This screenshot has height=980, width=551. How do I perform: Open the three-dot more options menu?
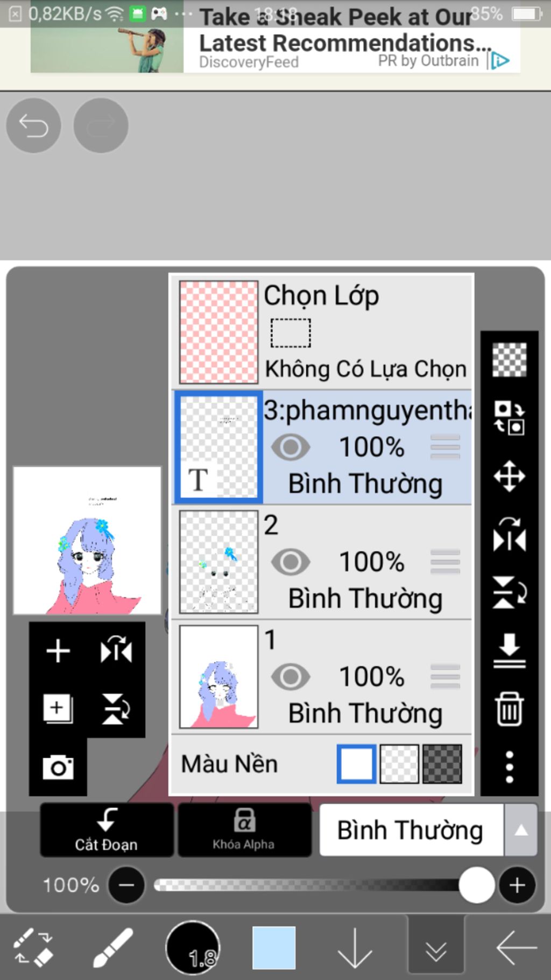[x=509, y=767]
